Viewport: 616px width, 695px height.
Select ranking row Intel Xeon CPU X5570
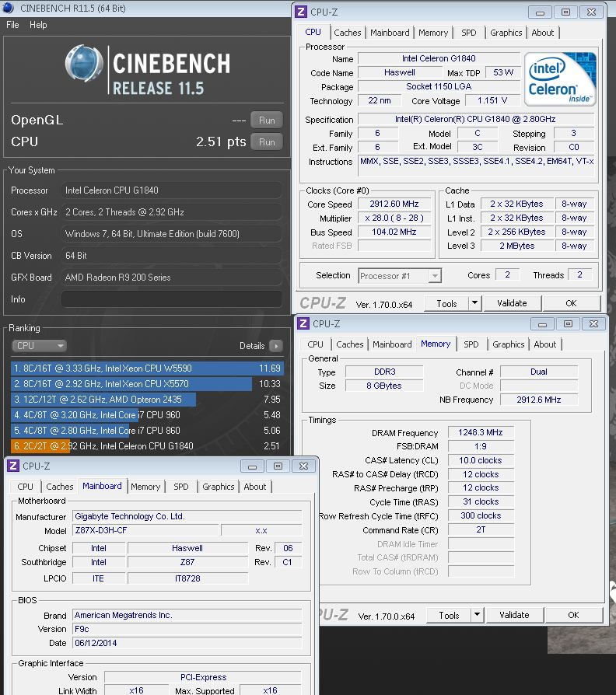tap(147, 384)
